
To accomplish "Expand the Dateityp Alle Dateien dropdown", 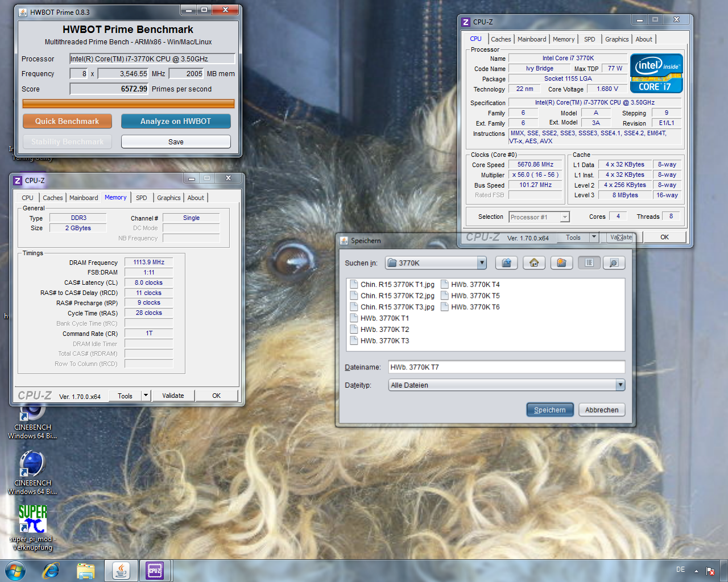I will [620, 385].
